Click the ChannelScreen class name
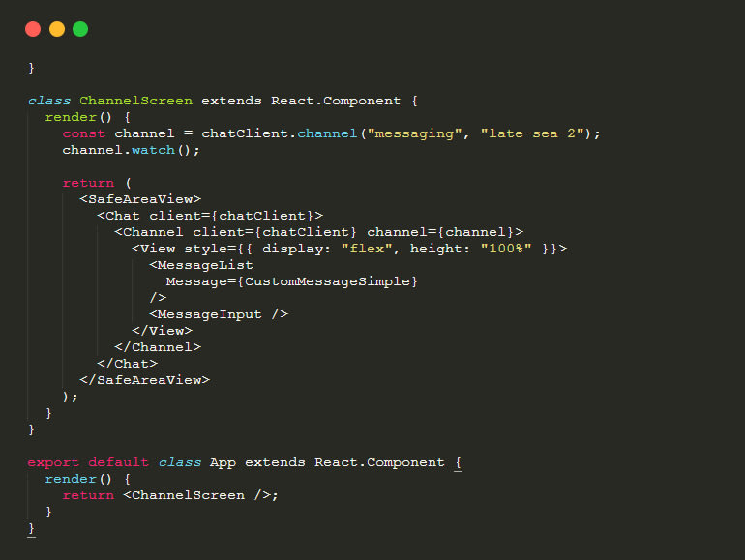 point(135,101)
